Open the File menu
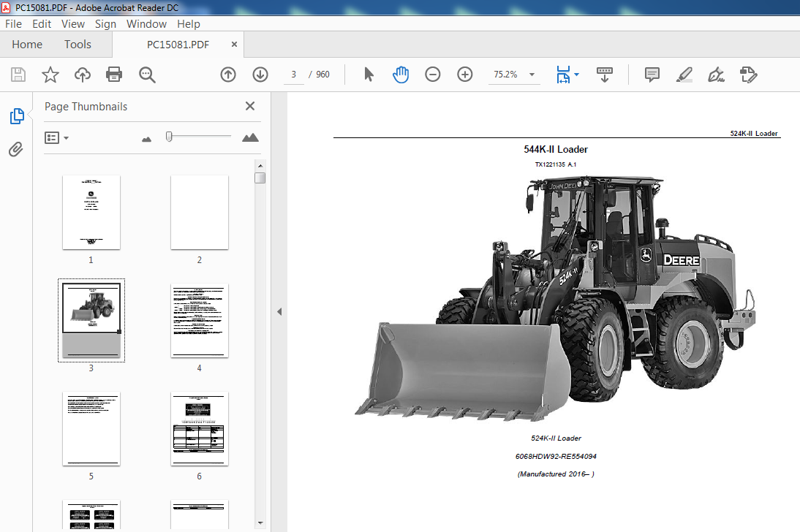 (x=13, y=24)
